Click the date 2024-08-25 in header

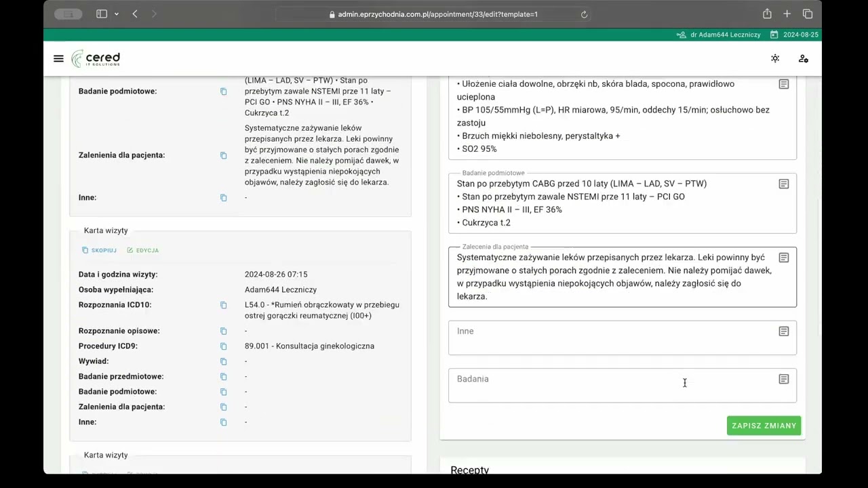point(801,35)
